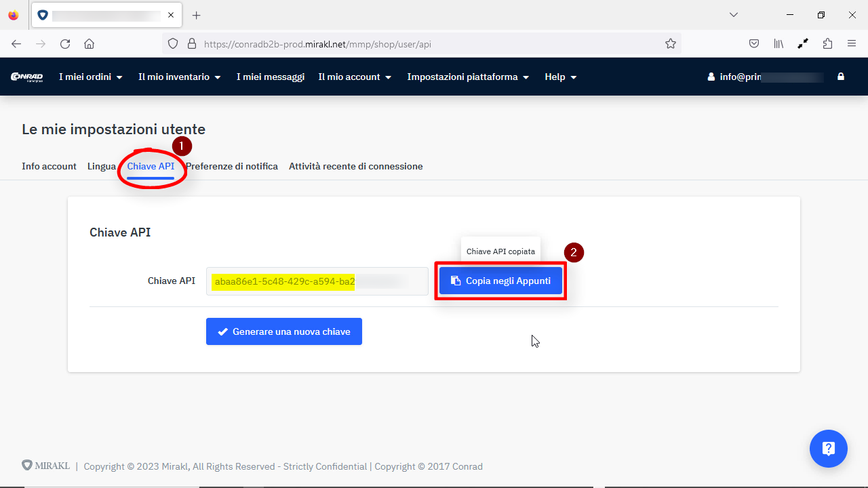Switch to the "Preferenze di notifica" tab

[233, 166]
